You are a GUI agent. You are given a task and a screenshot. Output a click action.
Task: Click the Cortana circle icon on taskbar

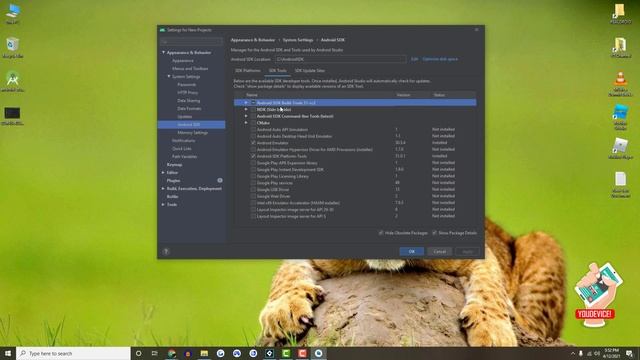(138, 353)
